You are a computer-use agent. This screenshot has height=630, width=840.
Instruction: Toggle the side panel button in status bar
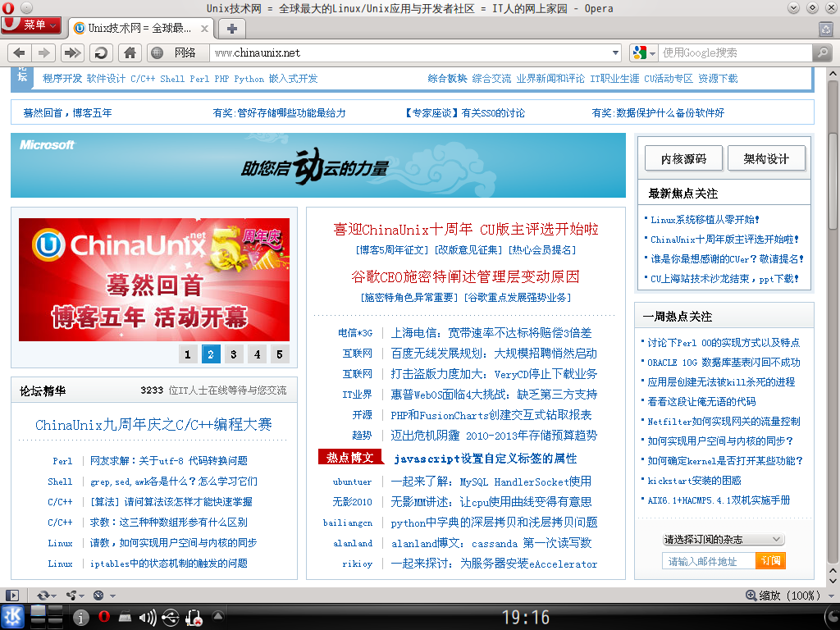[11, 596]
